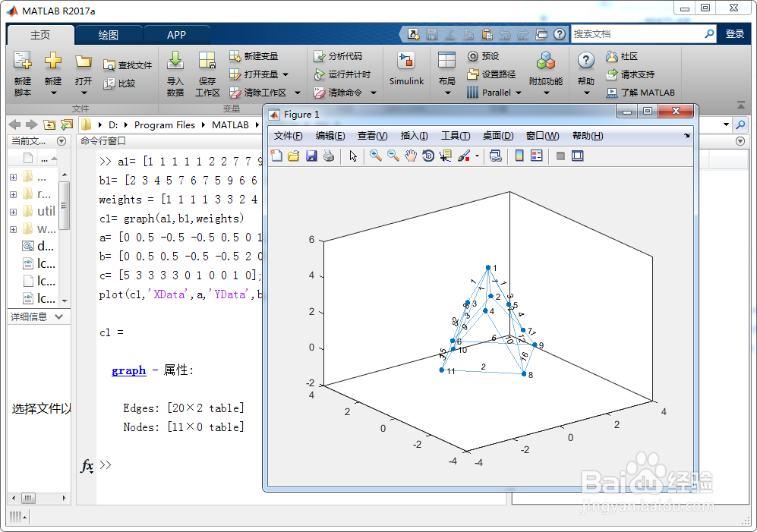The height and width of the screenshot is (532, 757).
Task: Click Analyze Code (分析代码)
Action: pos(337,56)
